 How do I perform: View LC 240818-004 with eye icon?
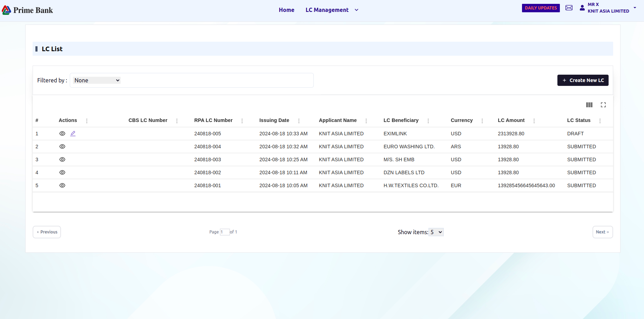click(62, 147)
